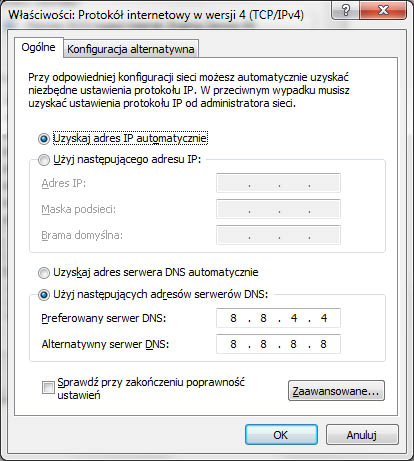Screen dimensions: 414x461
Task: Click the 'Alternatywny serwer DNS' address field
Action: click(x=278, y=344)
